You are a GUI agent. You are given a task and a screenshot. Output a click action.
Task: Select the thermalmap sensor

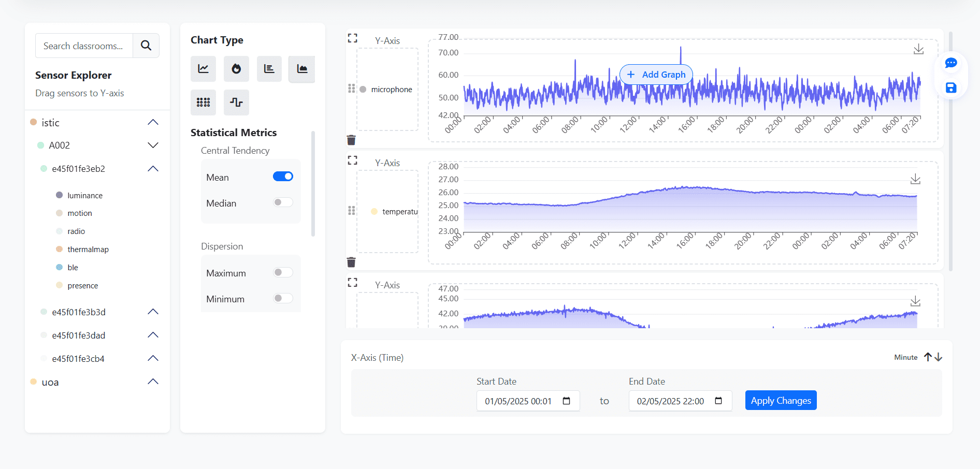88,250
